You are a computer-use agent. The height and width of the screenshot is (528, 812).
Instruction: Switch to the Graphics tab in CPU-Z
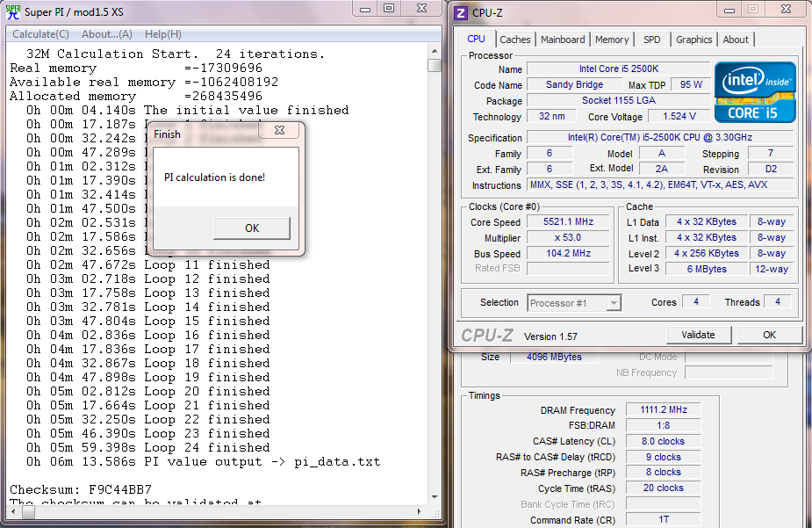(x=693, y=40)
